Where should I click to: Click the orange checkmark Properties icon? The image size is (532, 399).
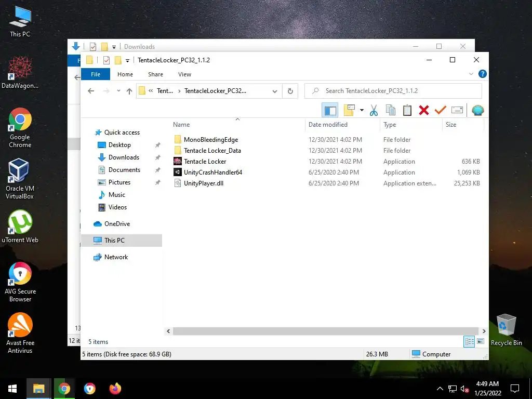coord(441,110)
